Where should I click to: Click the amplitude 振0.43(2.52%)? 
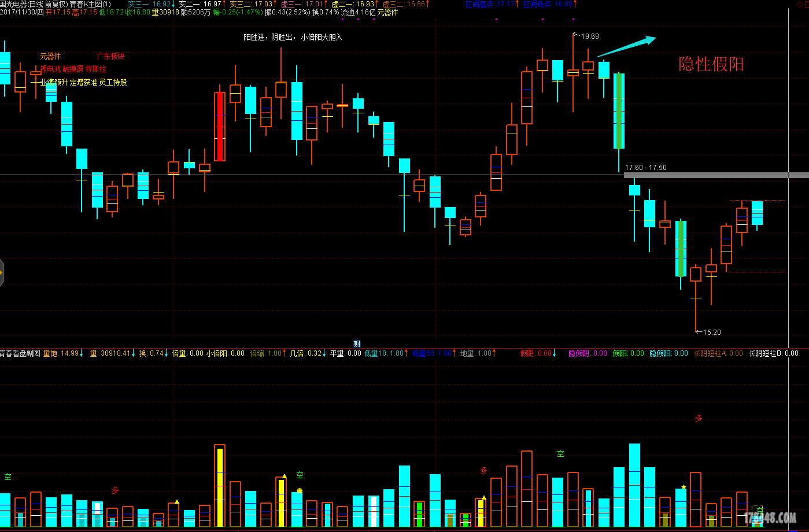pos(287,12)
